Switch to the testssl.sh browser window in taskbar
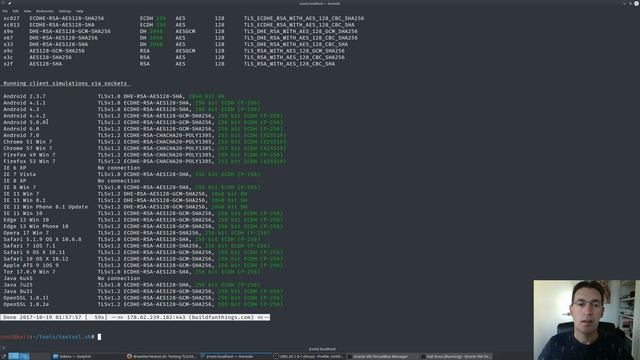 [161, 356]
